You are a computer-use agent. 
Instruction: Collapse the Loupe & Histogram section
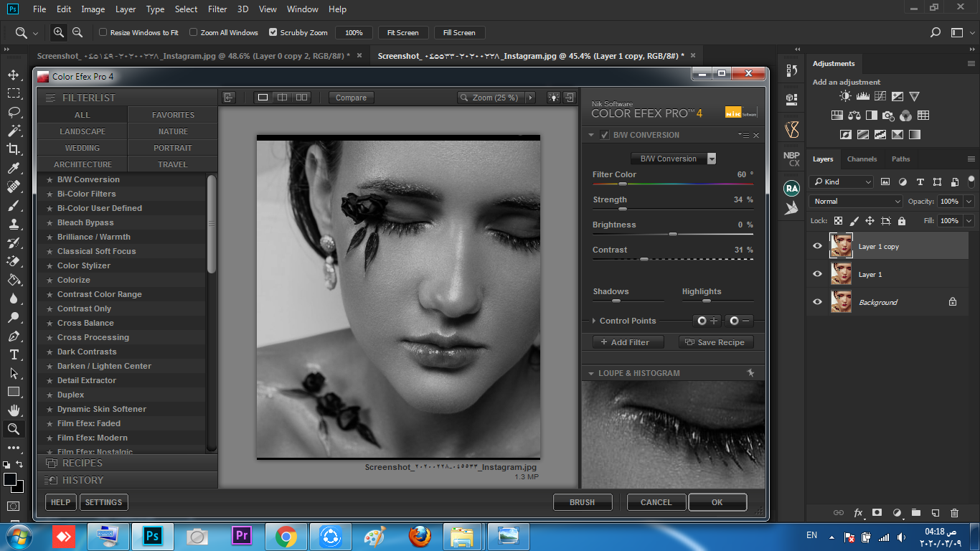point(591,373)
